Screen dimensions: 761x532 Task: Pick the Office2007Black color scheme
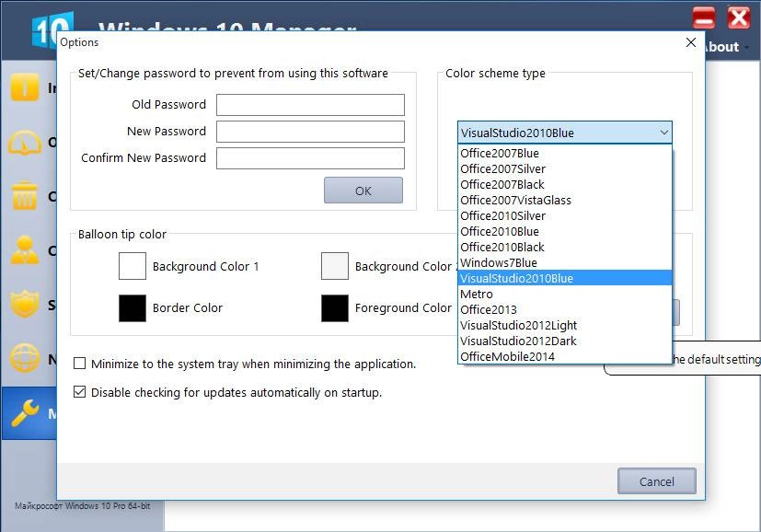[565, 184]
